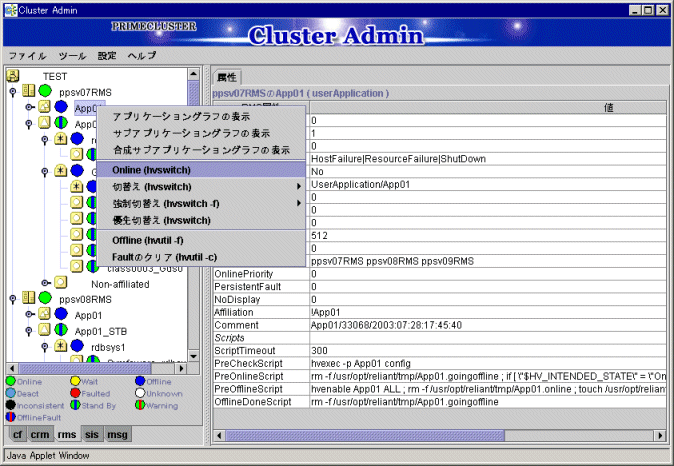Click attribute table scrollbar right arrow
This screenshot has height=466, width=674.
tap(660, 435)
